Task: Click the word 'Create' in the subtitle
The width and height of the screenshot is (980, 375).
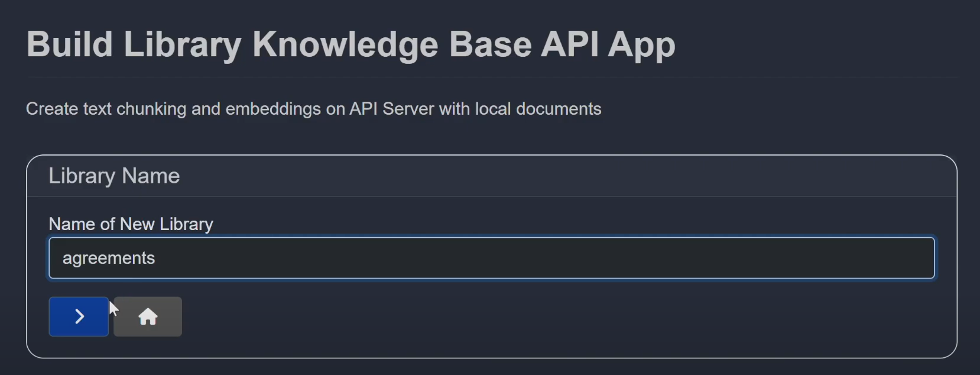Action: click(52, 109)
